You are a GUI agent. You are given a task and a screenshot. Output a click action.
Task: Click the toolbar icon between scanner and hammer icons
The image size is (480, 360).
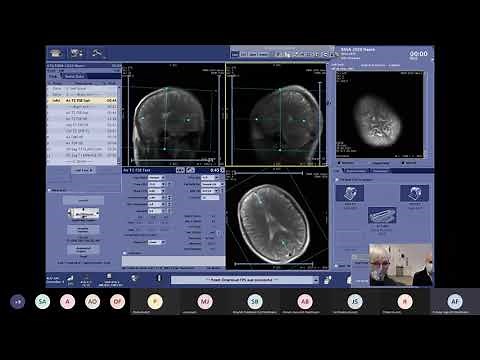tap(77, 53)
